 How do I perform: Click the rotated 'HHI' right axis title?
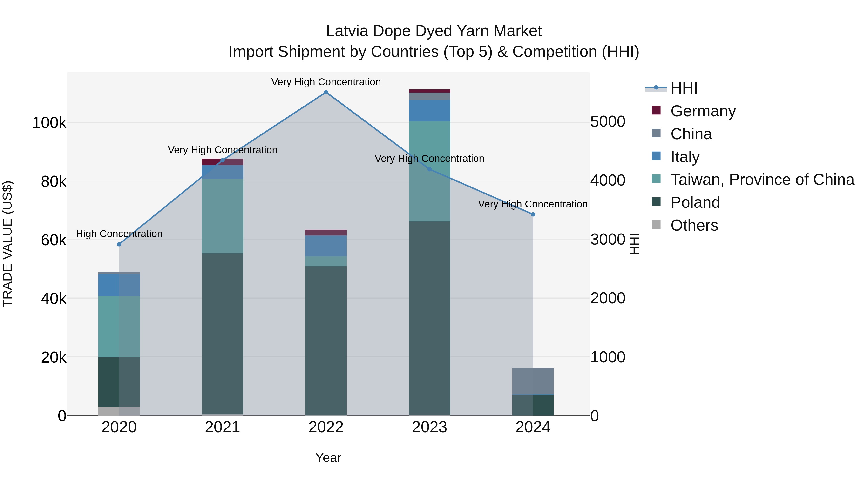click(x=635, y=244)
